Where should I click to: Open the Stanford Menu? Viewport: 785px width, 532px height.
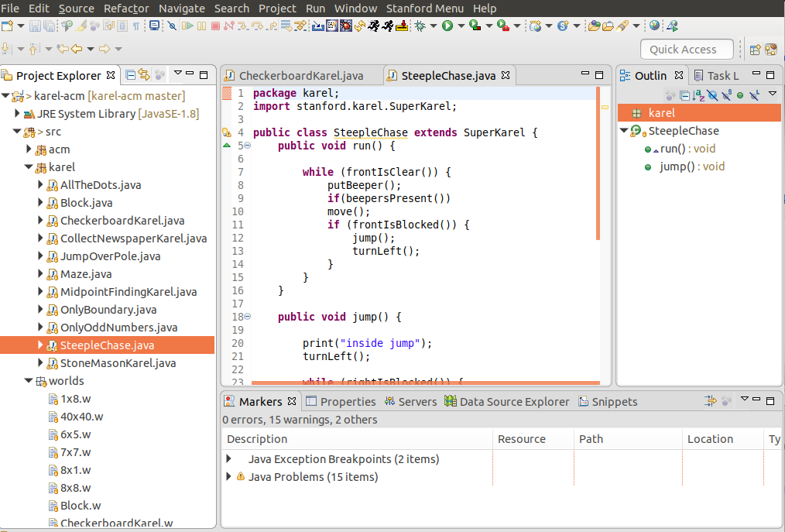(x=424, y=8)
